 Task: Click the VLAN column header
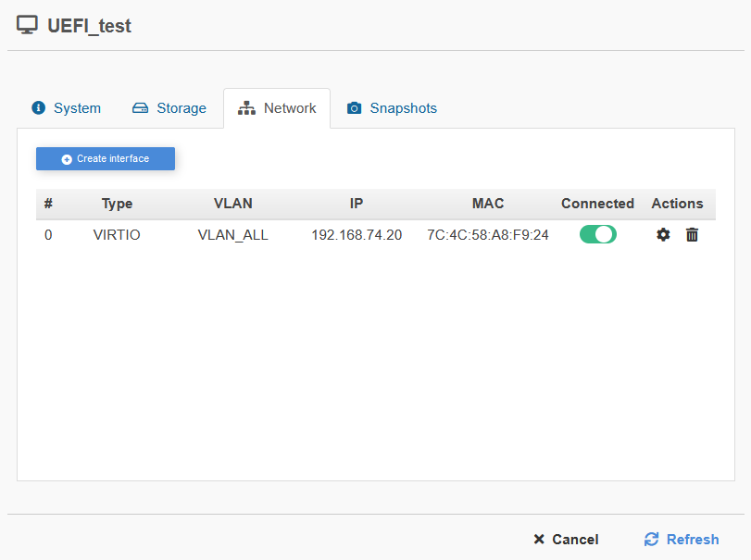pos(232,204)
